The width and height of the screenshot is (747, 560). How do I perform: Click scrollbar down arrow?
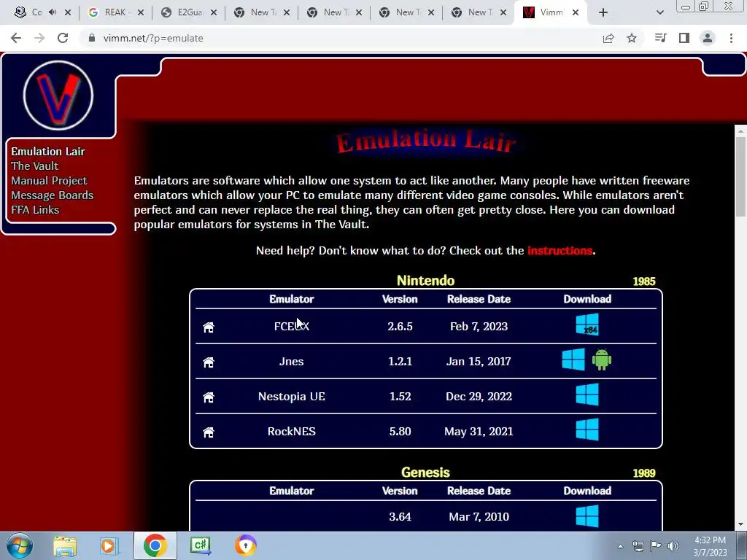(x=741, y=525)
